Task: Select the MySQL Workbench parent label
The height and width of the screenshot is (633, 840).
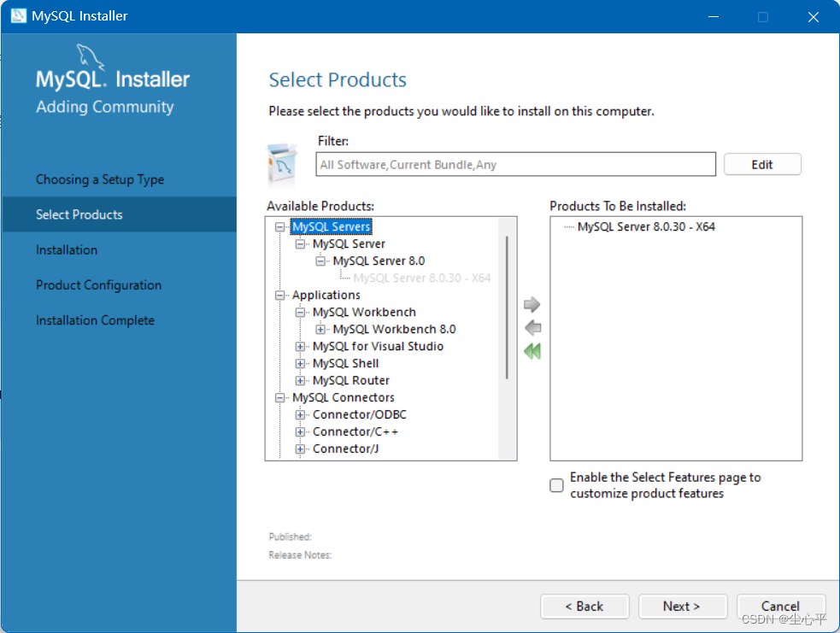Action: click(x=364, y=312)
